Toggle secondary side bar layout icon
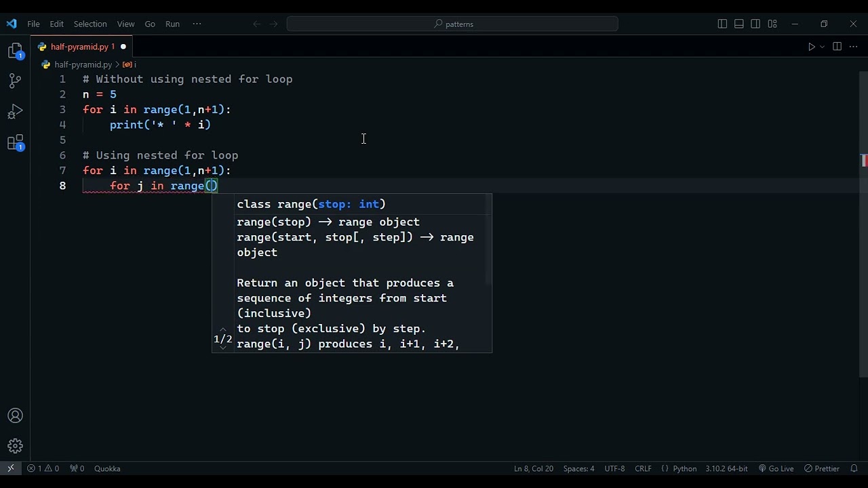 [x=755, y=24]
